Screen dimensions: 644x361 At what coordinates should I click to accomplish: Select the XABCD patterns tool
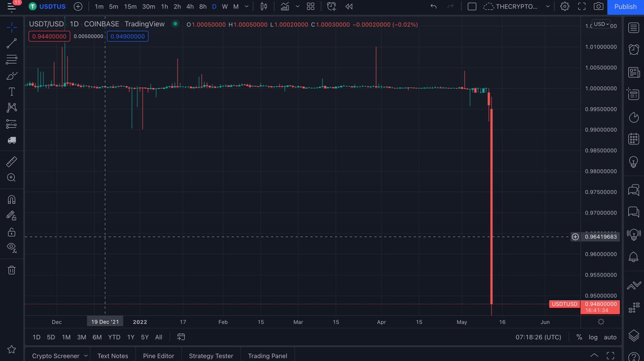click(11, 108)
